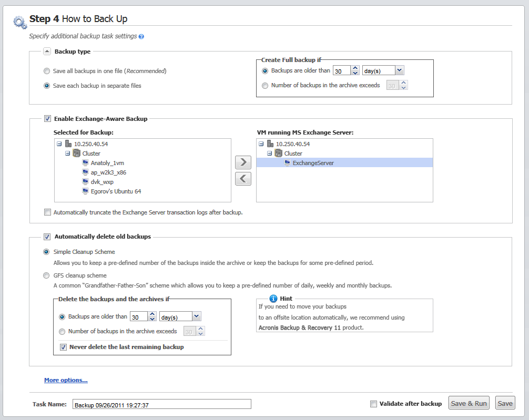Viewport: 529px width, 420px height.
Task: Uncheck Never delete the last remaining backup
Action: tap(64, 347)
